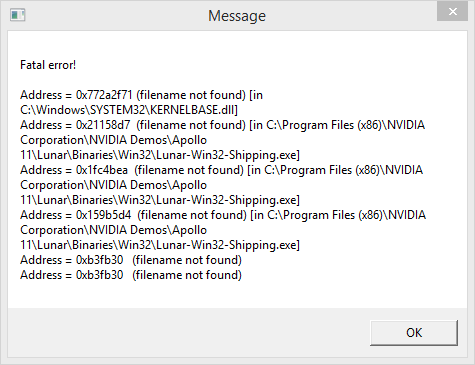This screenshot has height=365, width=475.
Task: Click the last 0xb3fb30 address line
Action: click(x=131, y=275)
